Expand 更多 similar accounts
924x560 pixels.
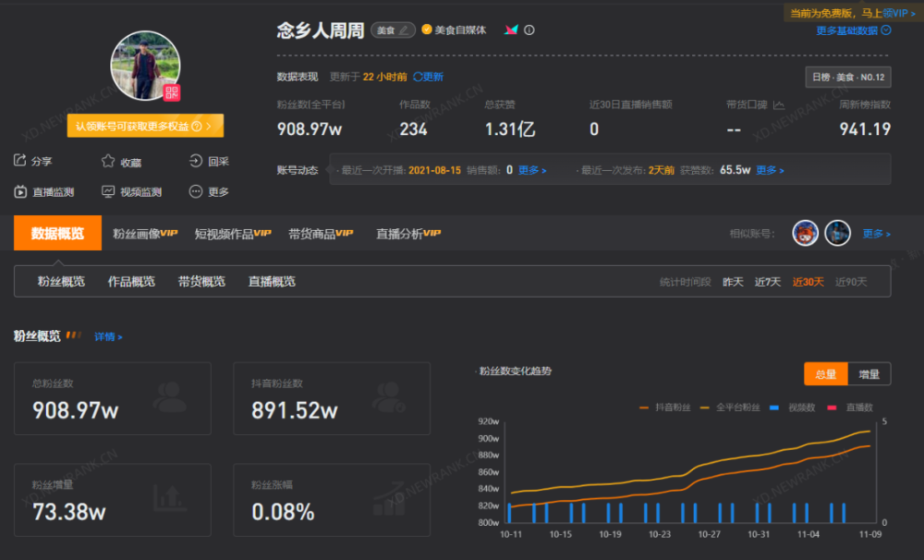(876, 234)
